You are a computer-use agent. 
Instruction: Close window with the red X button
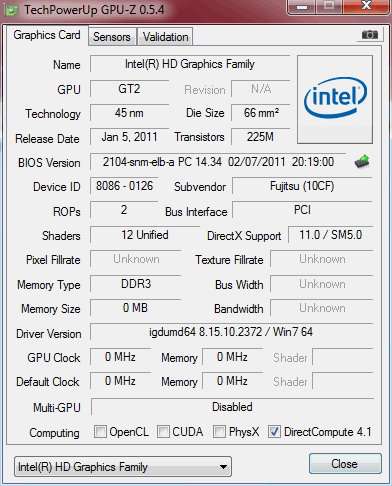366,6
